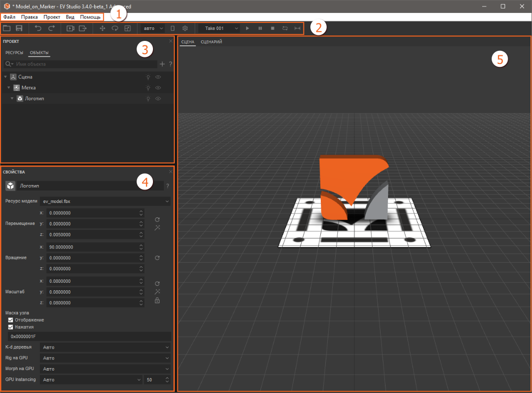
Task: Open settings gear icon in toolbar
Action: [x=185, y=28]
